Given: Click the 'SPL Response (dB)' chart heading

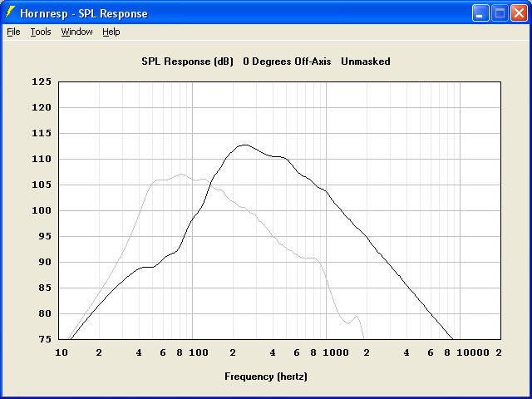Looking at the screenshot, I should tap(188, 62).
